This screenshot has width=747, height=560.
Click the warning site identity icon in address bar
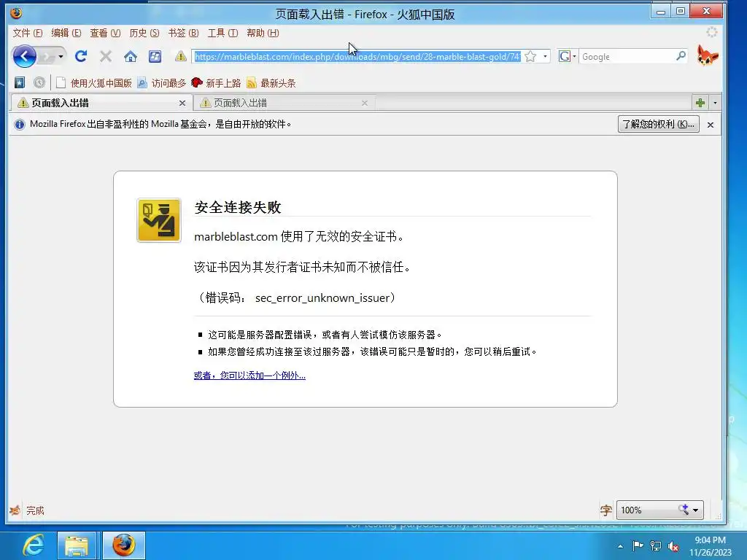click(181, 56)
